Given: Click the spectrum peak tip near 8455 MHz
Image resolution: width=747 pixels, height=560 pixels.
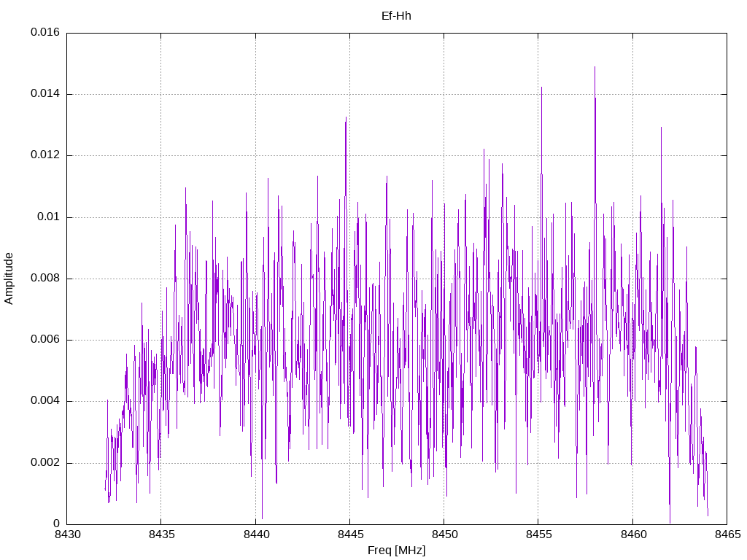Looking at the screenshot, I should 542,88.
